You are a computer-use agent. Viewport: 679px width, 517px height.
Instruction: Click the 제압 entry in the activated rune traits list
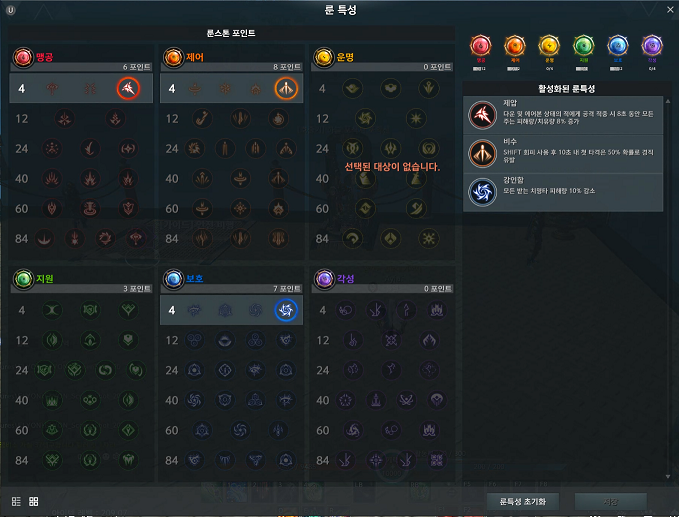coord(563,115)
